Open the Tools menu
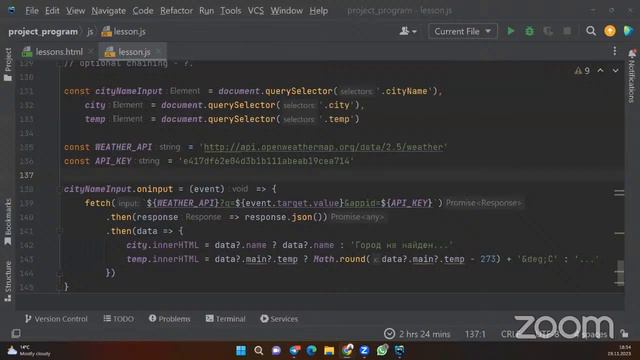 point(231,11)
